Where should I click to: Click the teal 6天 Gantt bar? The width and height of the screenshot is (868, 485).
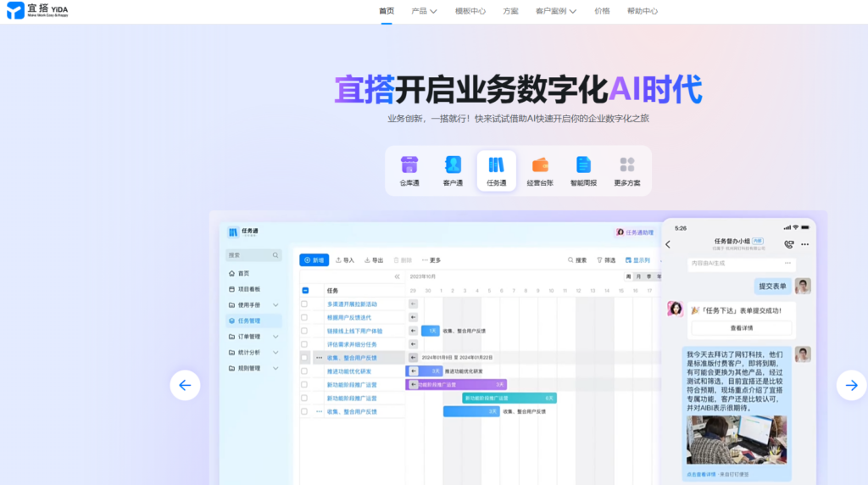[x=509, y=398]
